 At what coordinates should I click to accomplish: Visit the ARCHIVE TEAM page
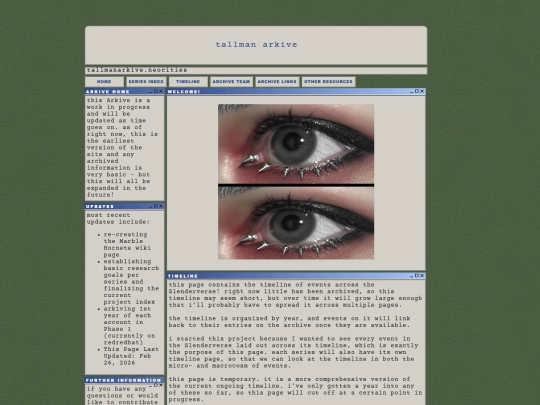[x=231, y=82]
